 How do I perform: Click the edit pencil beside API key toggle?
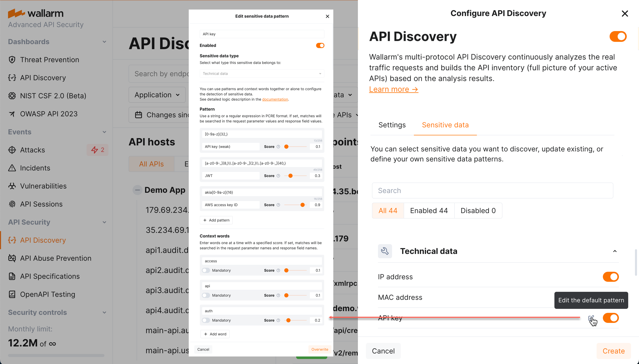591,318
